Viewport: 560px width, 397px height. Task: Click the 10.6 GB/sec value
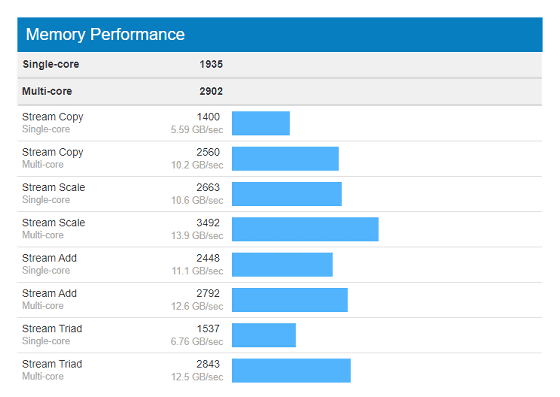click(197, 200)
